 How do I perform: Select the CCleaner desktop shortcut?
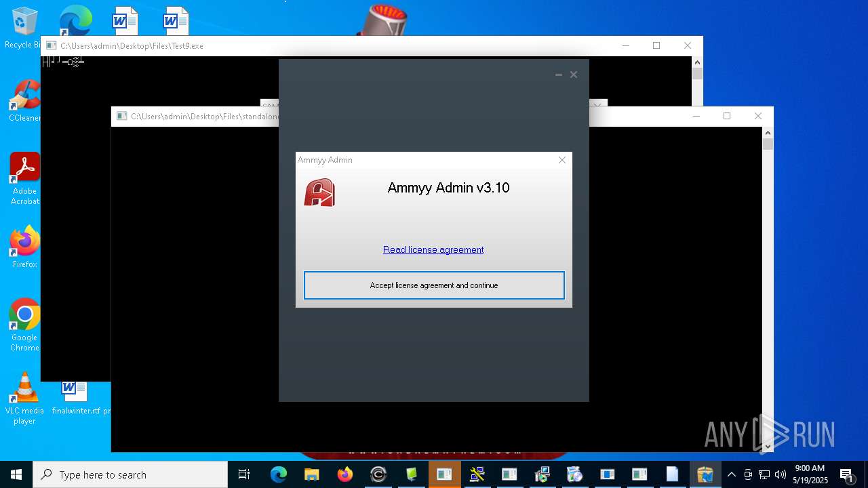tap(24, 100)
